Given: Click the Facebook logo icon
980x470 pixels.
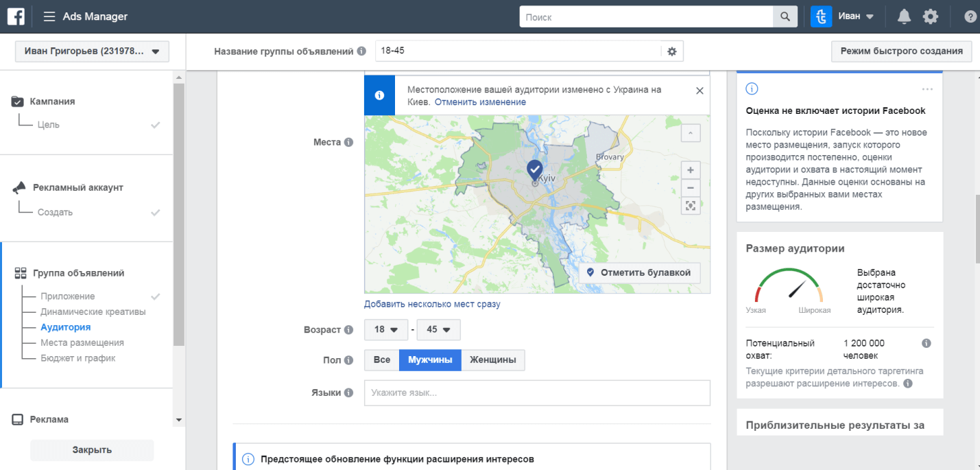Looking at the screenshot, I should [16, 16].
